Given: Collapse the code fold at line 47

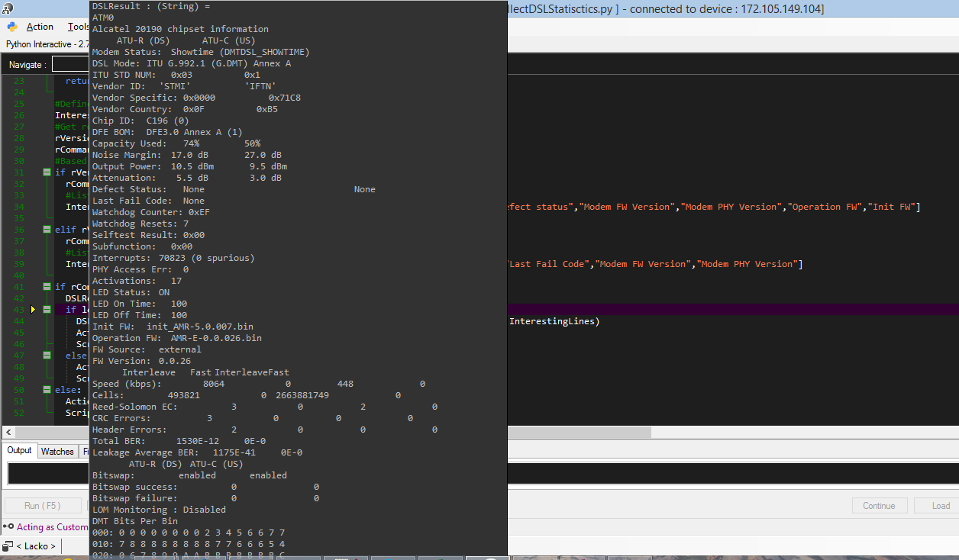Looking at the screenshot, I should 47,356.
